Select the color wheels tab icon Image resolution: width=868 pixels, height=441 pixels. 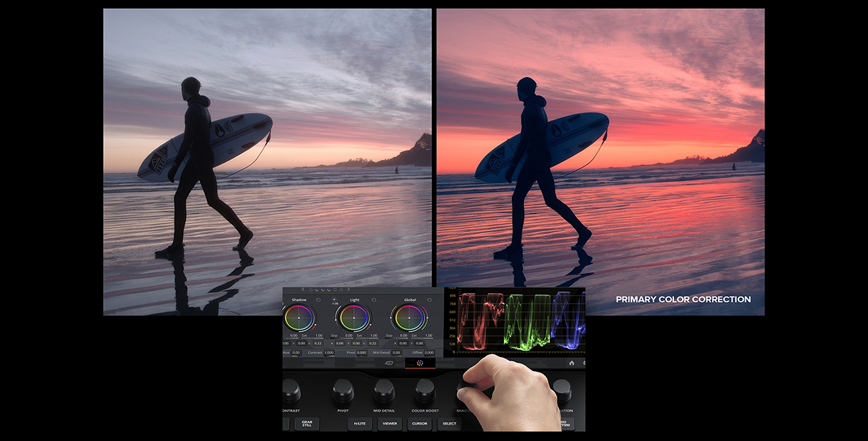420,363
